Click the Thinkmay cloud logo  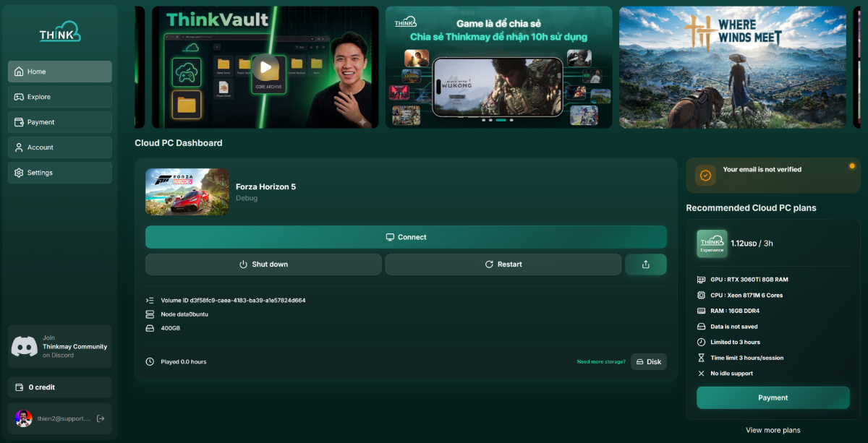60,32
